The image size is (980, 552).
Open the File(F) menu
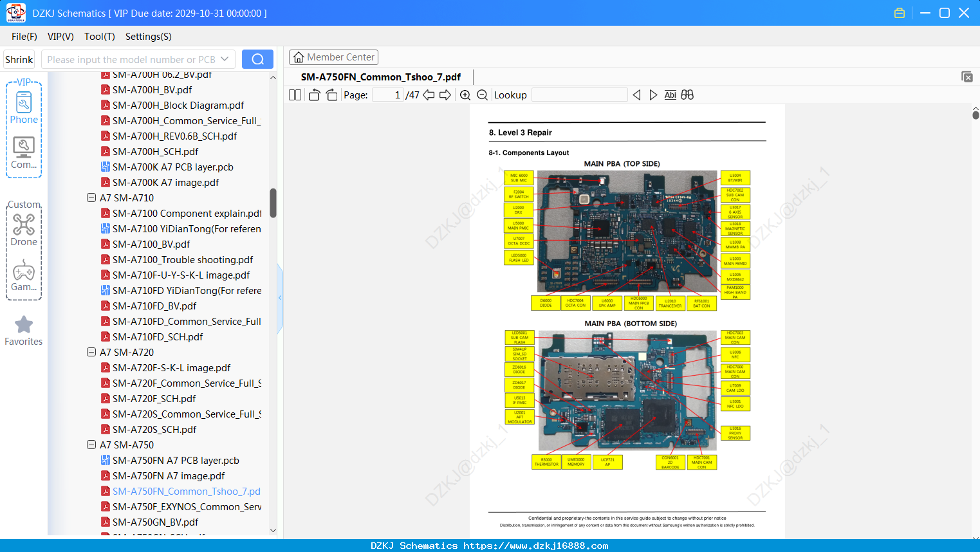[24, 37]
